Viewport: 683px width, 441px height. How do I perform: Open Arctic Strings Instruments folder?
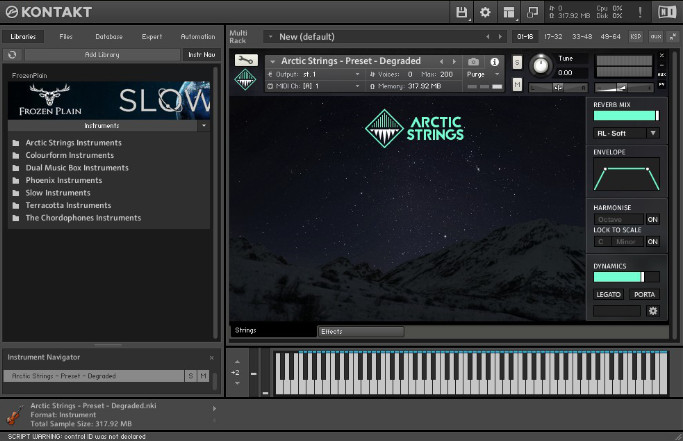pos(73,143)
